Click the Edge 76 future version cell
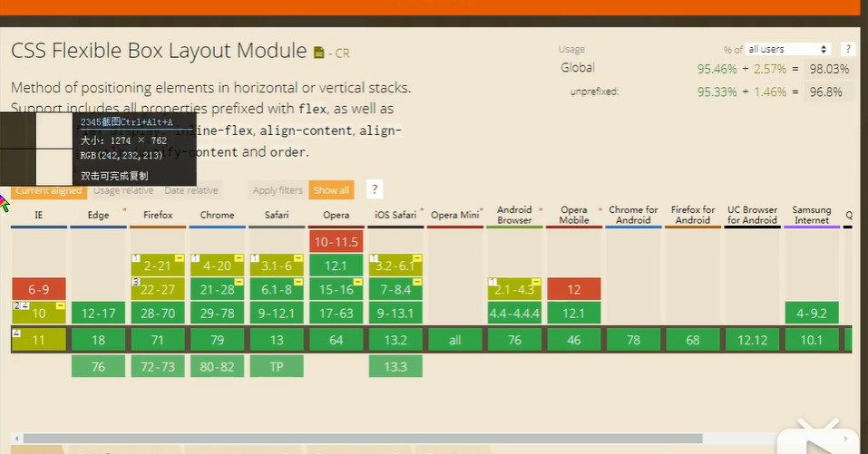This screenshot has height=454, width=868. pos(99,367)
